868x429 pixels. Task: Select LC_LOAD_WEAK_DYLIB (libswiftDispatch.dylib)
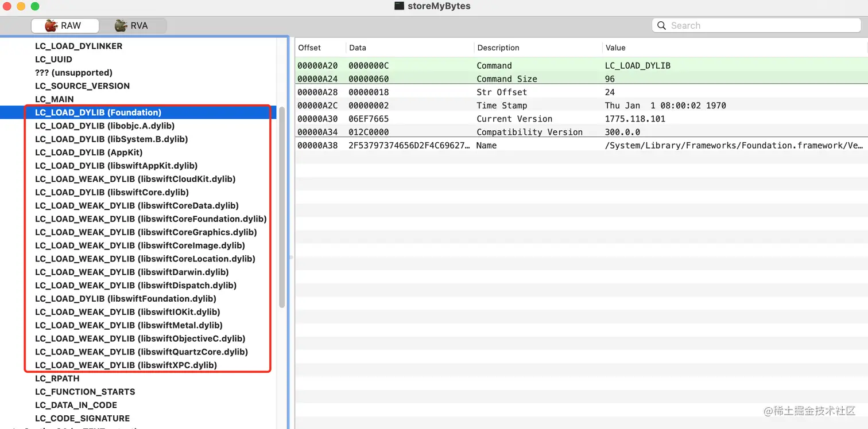(x=136, y=285)
